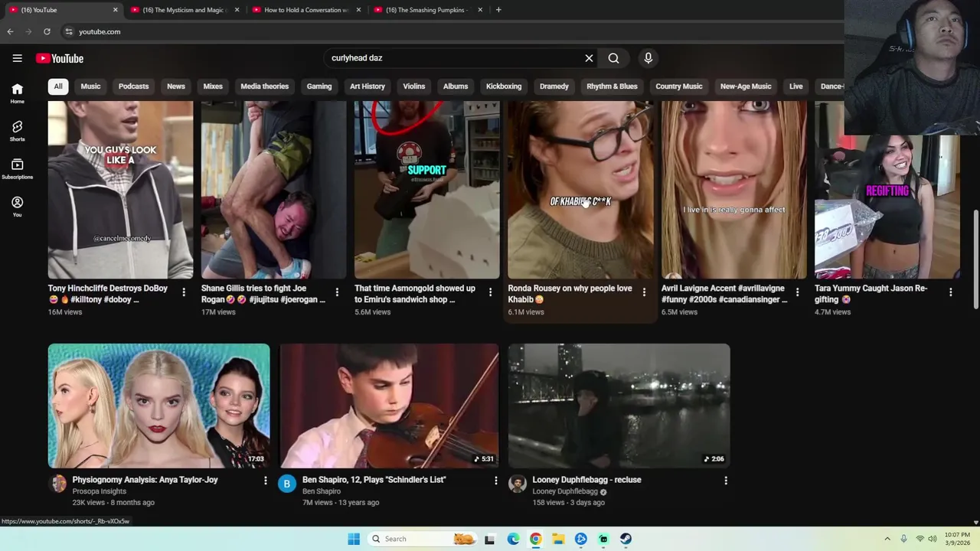Play the violin boy video thumbnail
Viewport: 980px width, 551px height.
coord(389,406)
